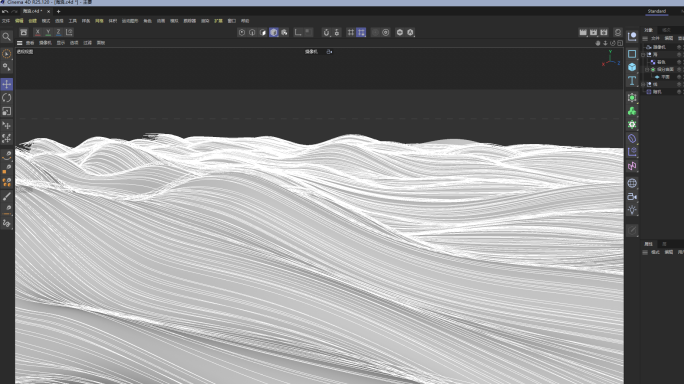The image size is (684, 384).
Task: Add a Floor environment object
Action: point(632,183)
